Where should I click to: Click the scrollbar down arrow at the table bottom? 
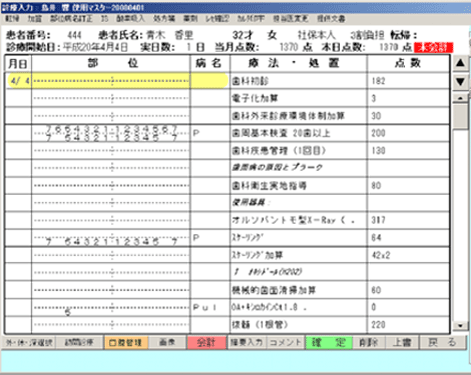pos(460,326)
